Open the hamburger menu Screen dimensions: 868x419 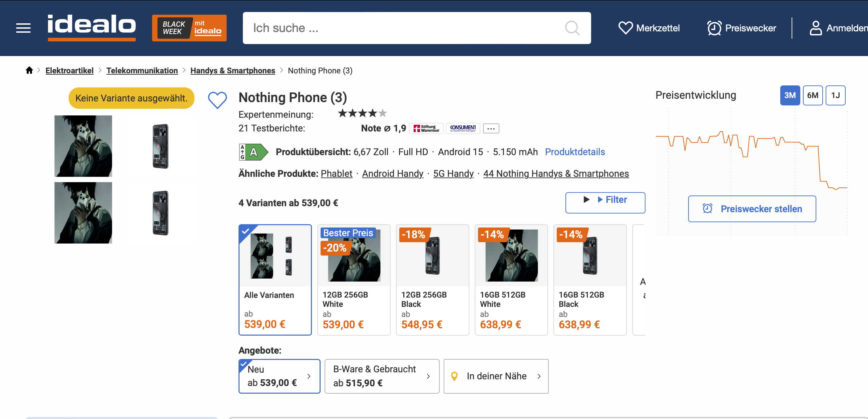pos(23,28)
